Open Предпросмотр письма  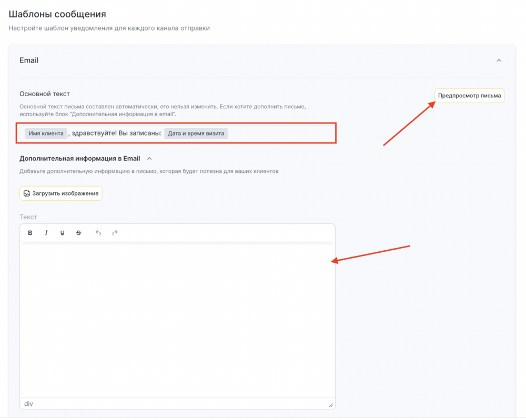[469, 96]
